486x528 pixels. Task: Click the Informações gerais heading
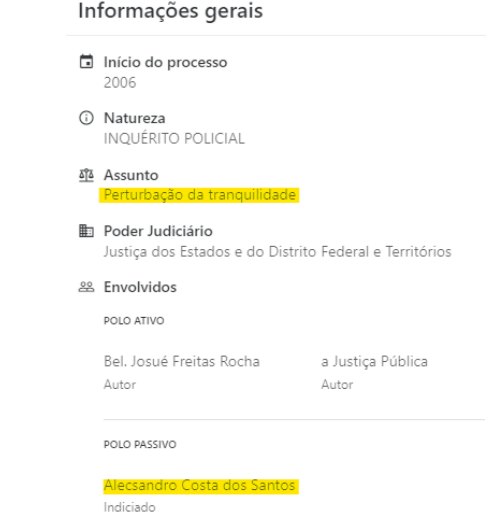(x=170, y=11)
